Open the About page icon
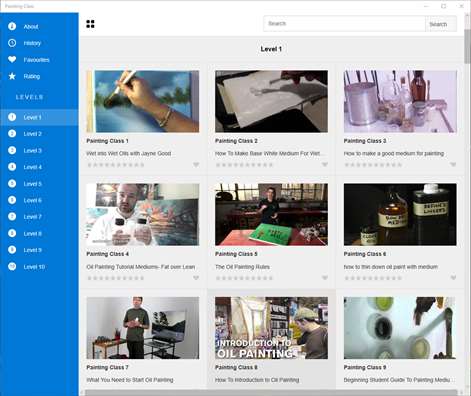471x396 pixels. click(x=12, y=26)
